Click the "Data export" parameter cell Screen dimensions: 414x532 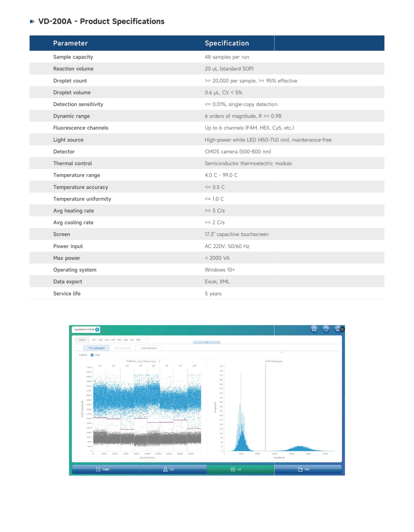pyautogui.click(x=68, y=282)
